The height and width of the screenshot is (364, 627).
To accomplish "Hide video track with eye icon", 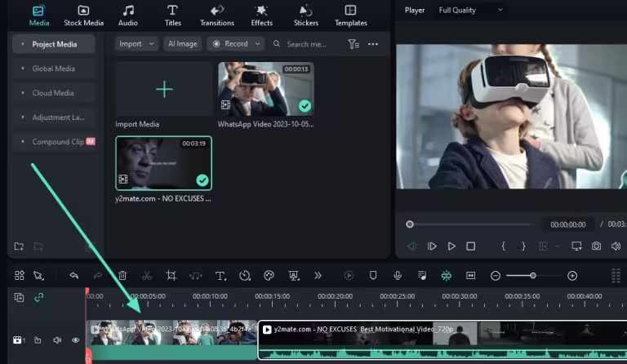I will [x=76, y=340].
